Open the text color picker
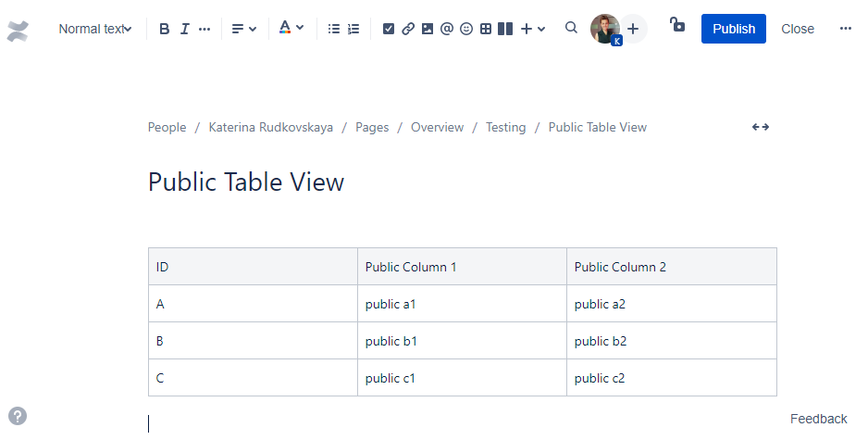The height and width of the screenshot is (440, 868). click(291, 29)
